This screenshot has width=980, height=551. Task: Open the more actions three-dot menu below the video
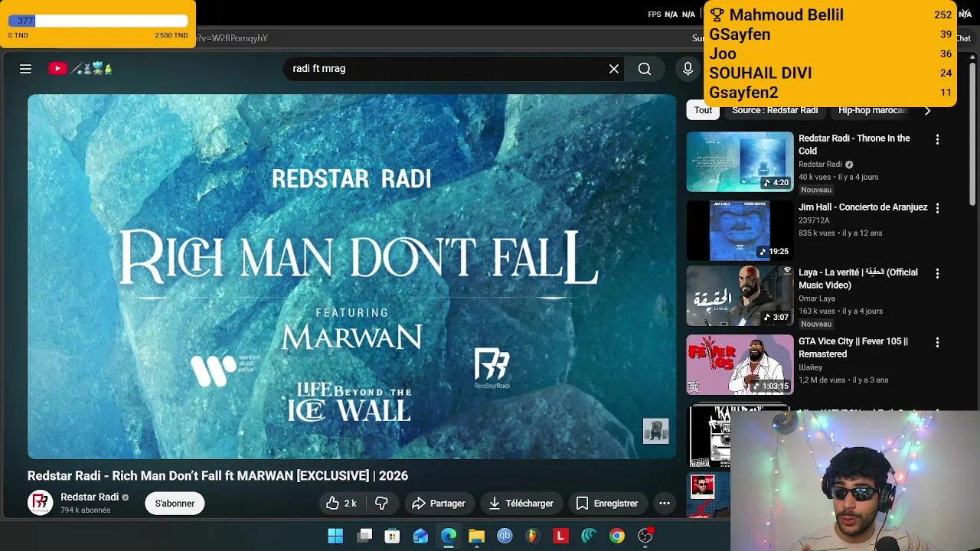coord(665,504)
